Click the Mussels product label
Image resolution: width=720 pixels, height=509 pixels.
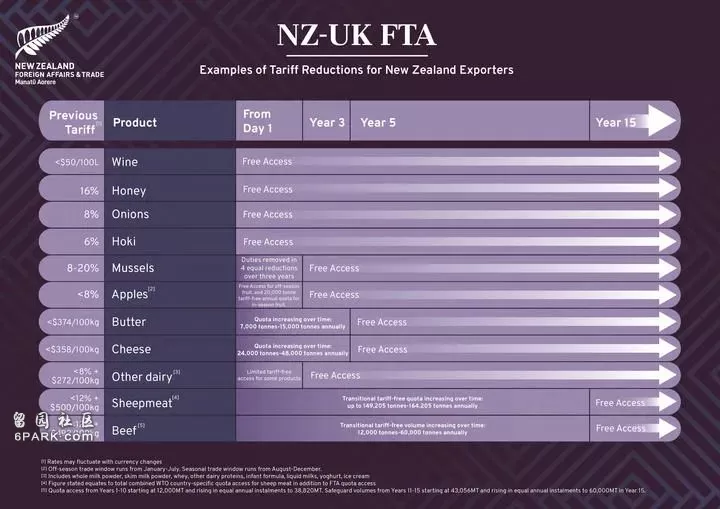pos(133,268)
